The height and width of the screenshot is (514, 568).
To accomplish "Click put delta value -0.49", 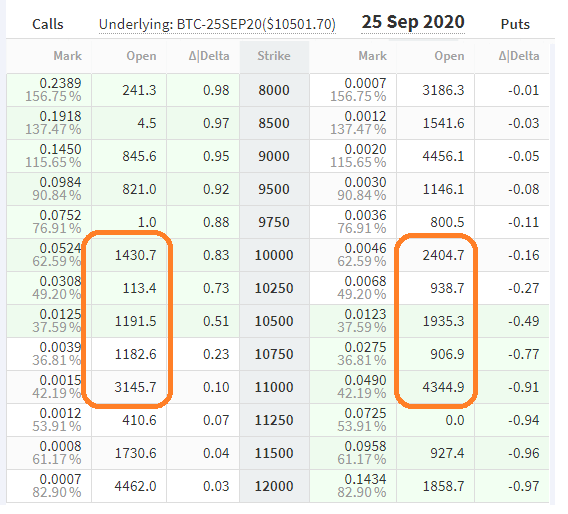I will (524, 321).
